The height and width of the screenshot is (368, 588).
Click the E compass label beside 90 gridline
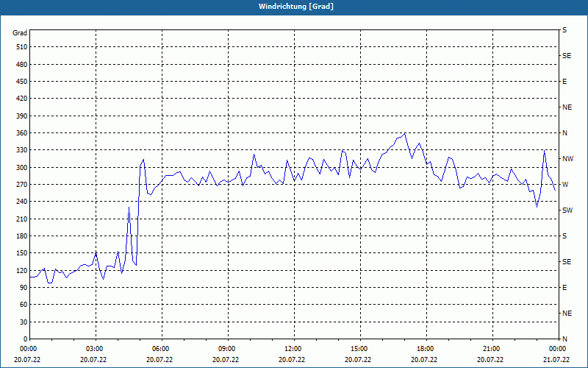tap(564, 288)
